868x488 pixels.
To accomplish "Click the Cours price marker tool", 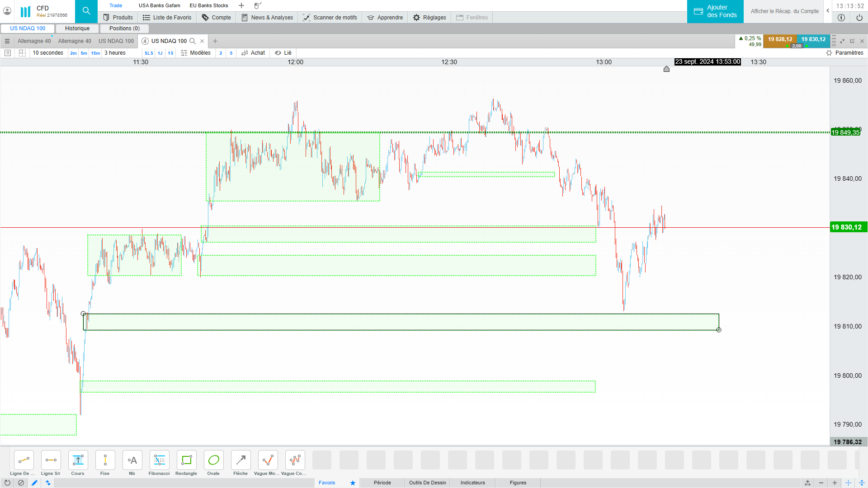I will (78, 460).
